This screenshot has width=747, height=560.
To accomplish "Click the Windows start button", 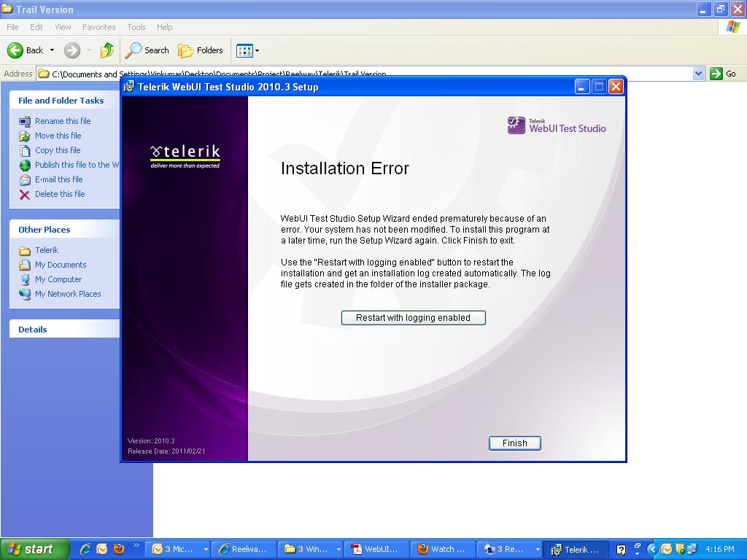I will 35,549.
